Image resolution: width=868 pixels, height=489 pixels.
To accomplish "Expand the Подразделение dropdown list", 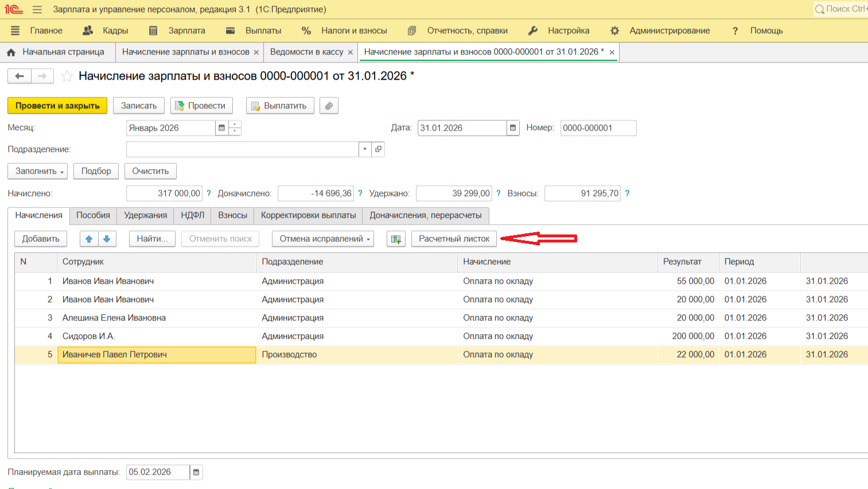I will 365,149.
